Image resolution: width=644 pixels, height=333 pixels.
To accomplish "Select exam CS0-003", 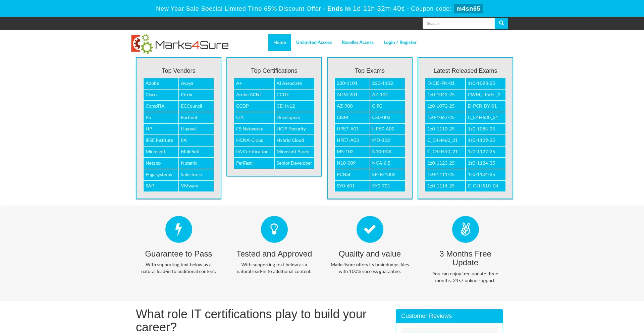I will point(387,117).
